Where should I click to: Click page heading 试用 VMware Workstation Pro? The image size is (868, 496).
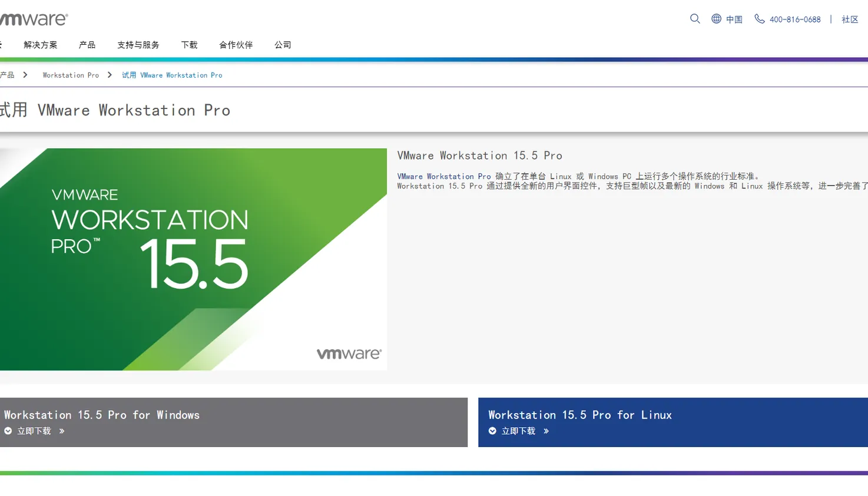[115, 110]
